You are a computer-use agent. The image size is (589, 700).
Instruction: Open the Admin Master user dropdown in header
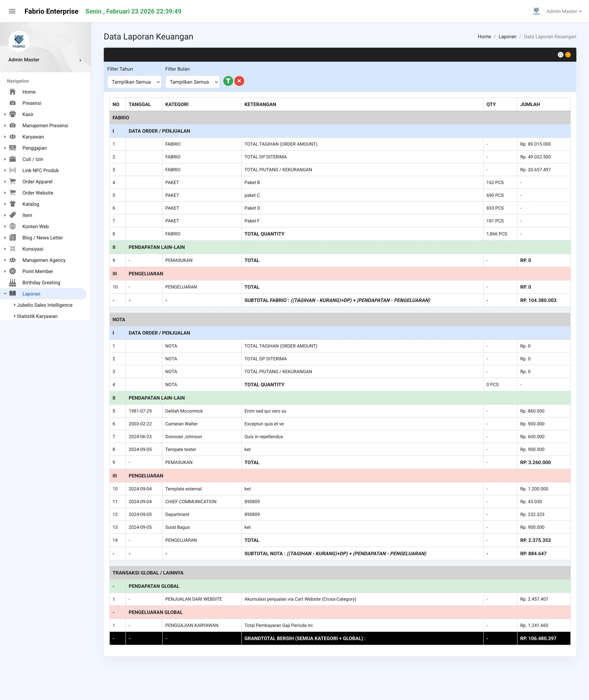(x=564, y=11)
